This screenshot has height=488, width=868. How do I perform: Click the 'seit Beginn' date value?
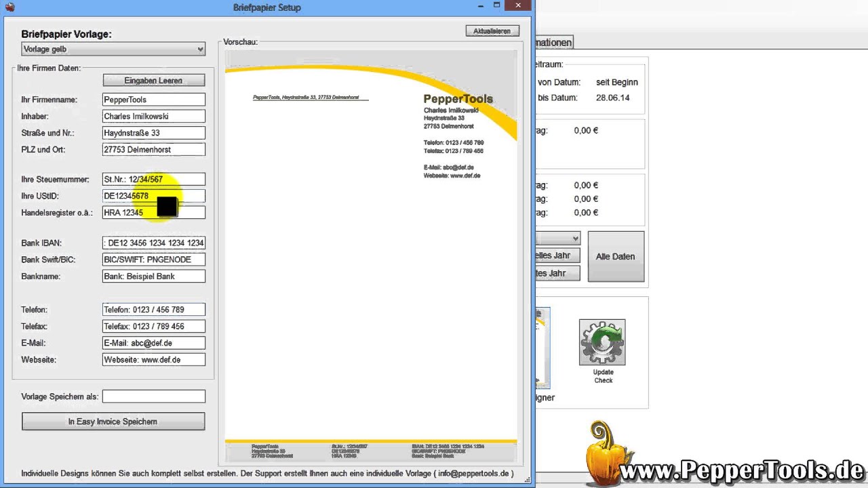pos(617,82)
